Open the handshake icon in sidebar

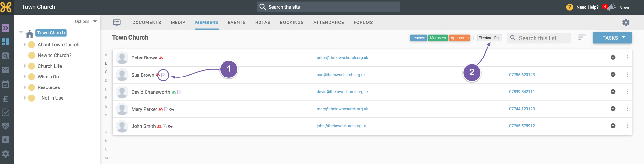(x=5, y=126)
